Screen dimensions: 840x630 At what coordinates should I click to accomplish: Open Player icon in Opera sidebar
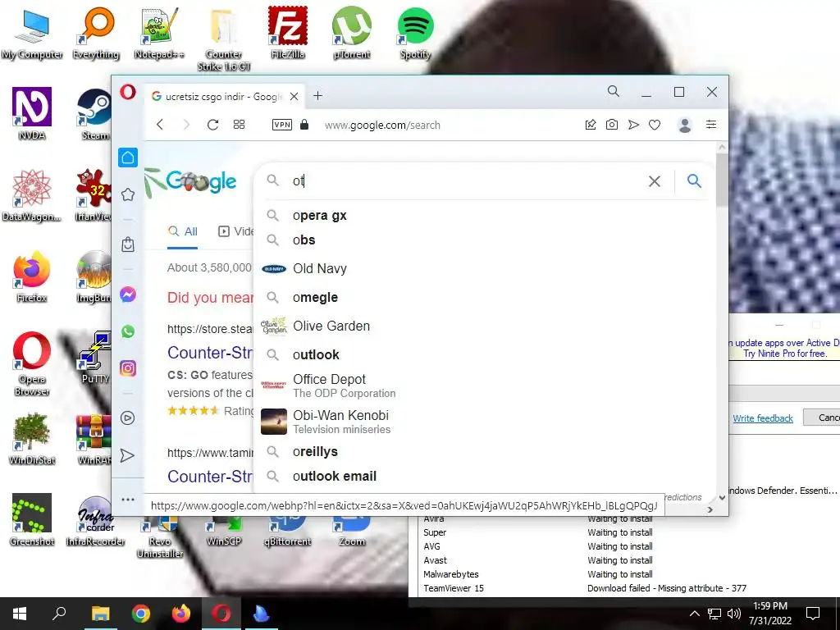[128, 418]
